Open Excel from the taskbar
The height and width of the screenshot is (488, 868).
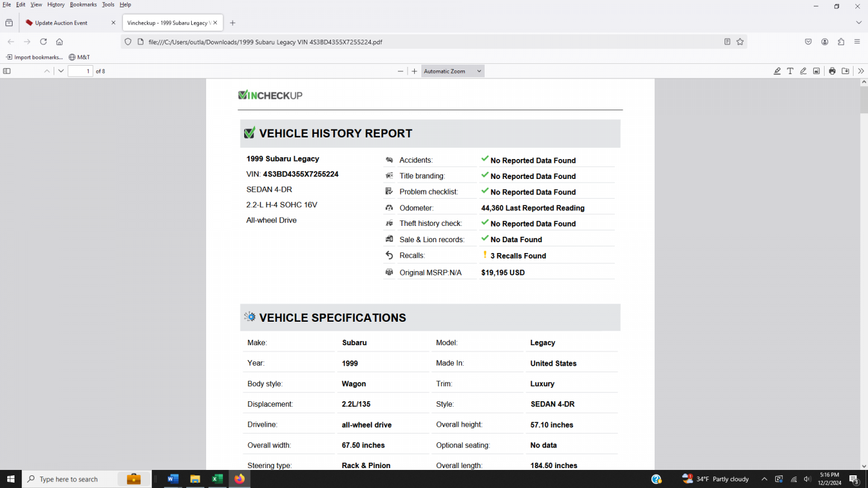(217, 479)
